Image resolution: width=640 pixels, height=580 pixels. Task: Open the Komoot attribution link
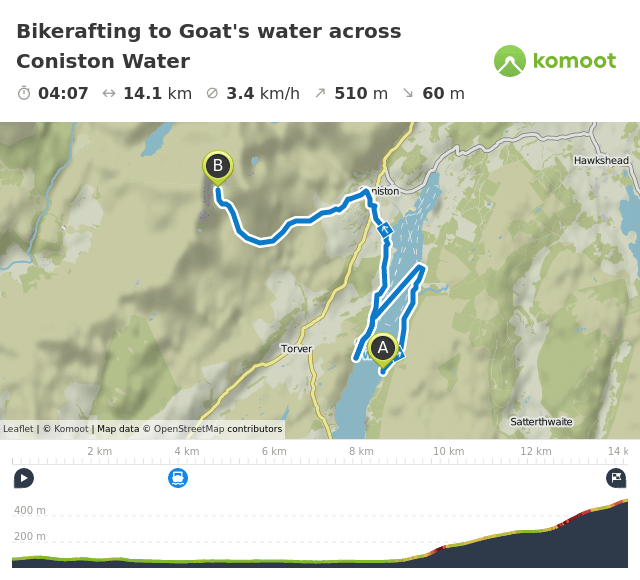tap(70, 429)
